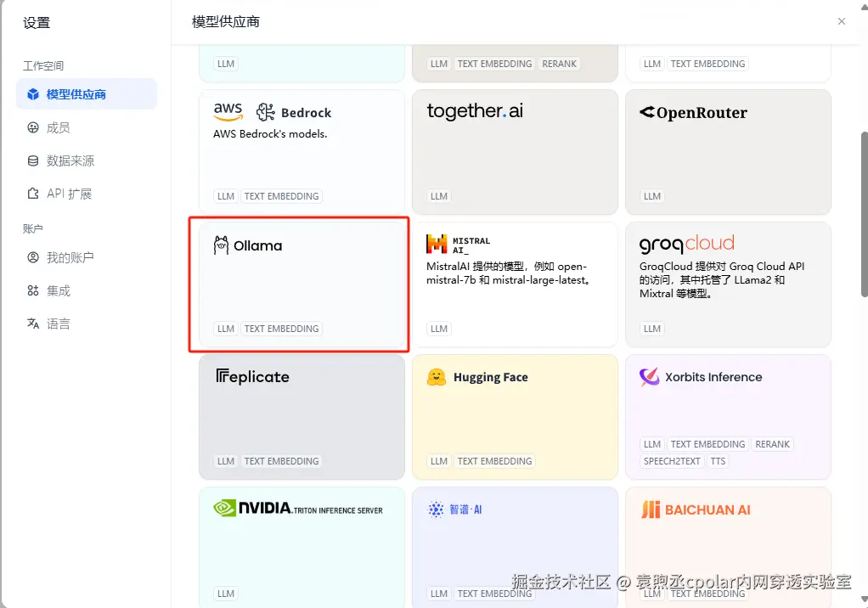Open the API 扩展 settings section
The height and width of the screenshot is (608, 868).
[87, 194]
